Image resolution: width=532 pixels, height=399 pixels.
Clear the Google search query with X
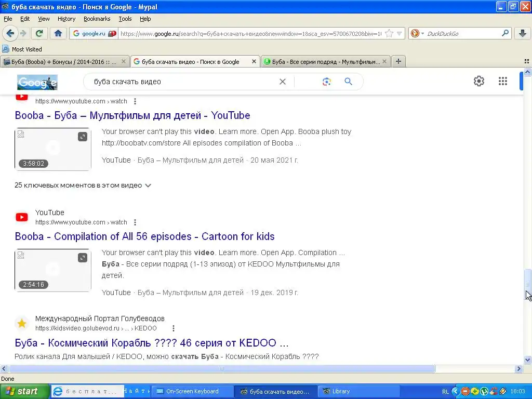click(282, 82)
